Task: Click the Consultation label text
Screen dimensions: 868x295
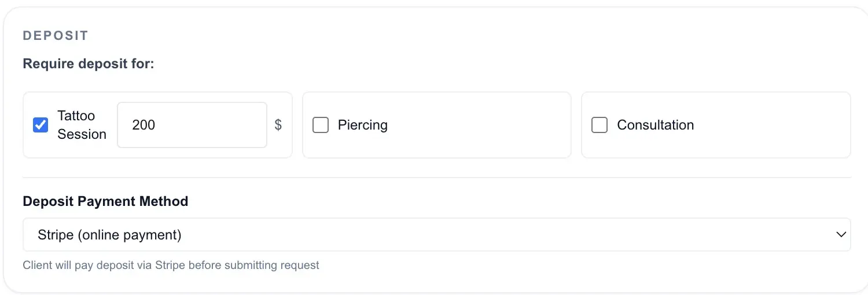Action: (x=656, y=125)
